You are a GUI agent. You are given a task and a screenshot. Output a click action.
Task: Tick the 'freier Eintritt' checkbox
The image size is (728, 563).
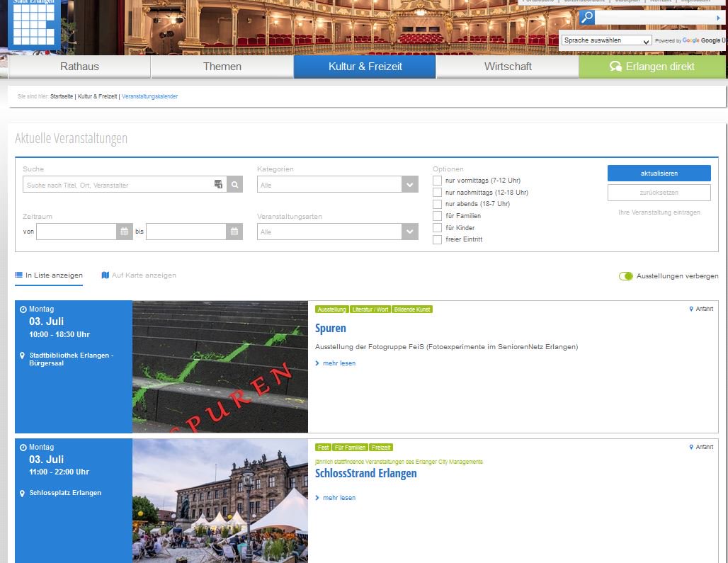437,239
